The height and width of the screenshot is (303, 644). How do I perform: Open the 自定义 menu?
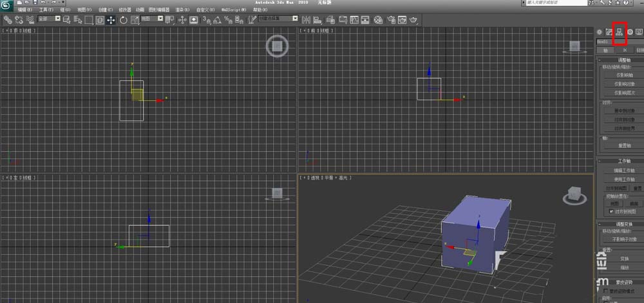(206, 11)
